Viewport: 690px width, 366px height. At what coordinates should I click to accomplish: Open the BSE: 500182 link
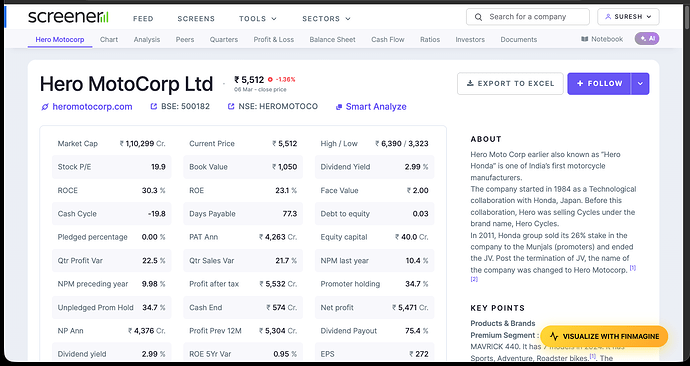point(185,106)
